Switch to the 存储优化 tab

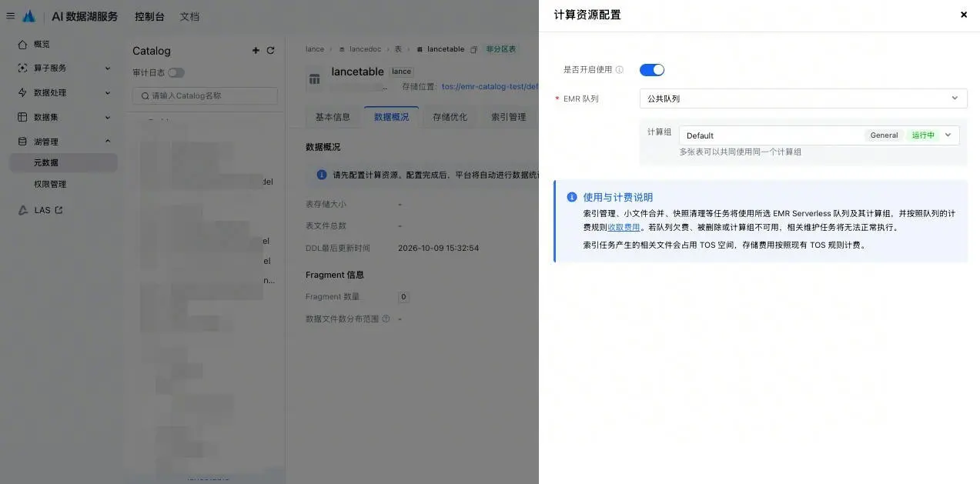[x=450, y=117]
